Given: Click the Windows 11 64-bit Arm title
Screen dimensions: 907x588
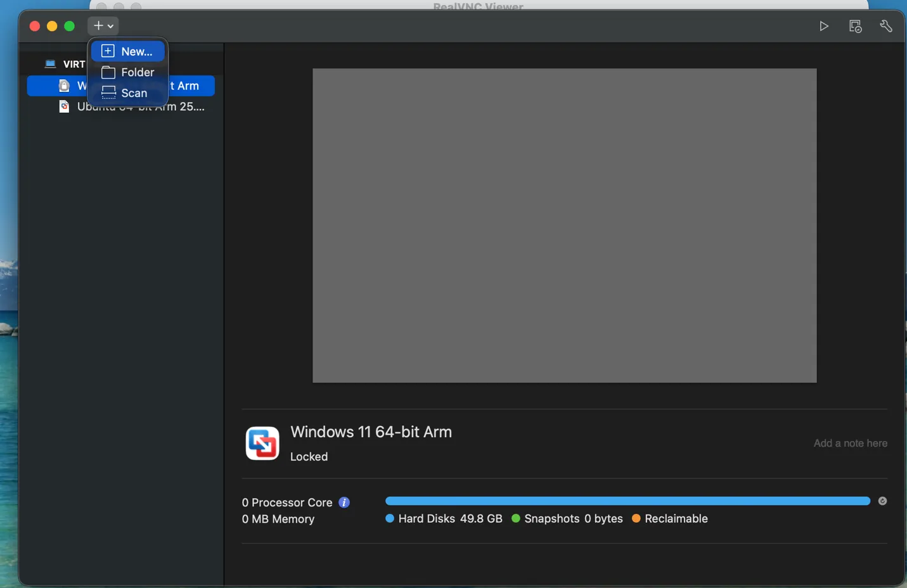Looking at the screenshot, I should [x=371, y=432].
